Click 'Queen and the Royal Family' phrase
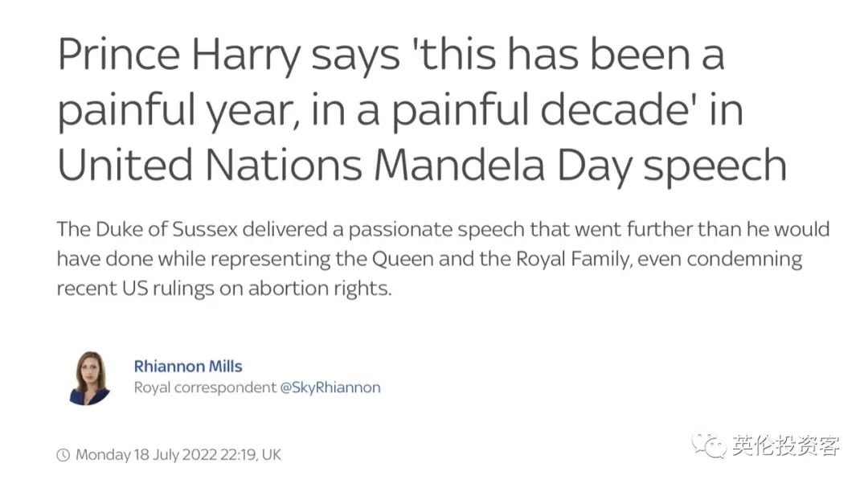 click(502, 259)
